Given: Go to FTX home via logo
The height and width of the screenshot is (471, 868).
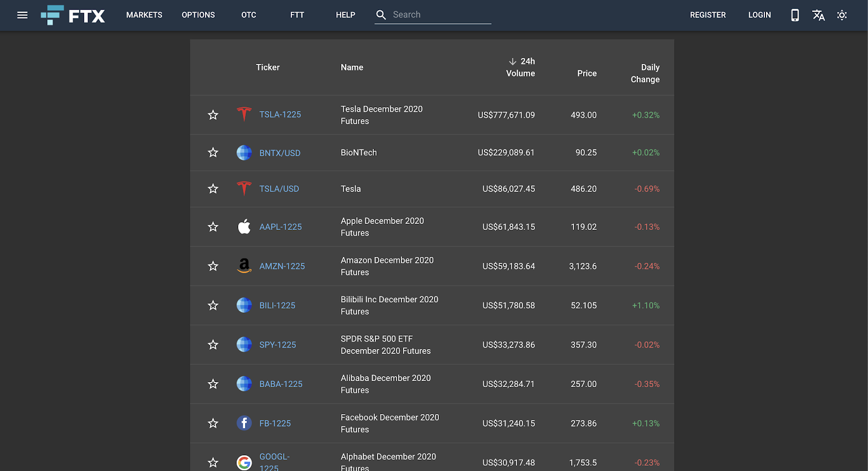Looking at the screenshot, I should tap(73, 15).
